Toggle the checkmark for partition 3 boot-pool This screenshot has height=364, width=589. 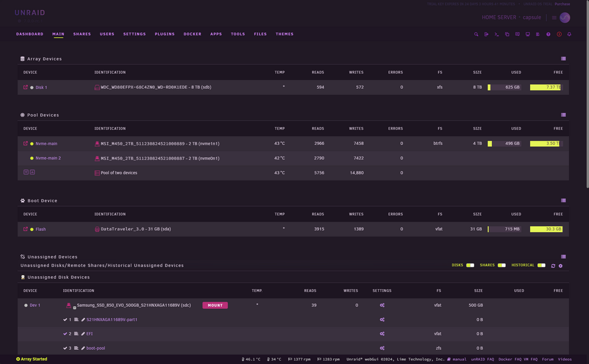tap(65, 348)
